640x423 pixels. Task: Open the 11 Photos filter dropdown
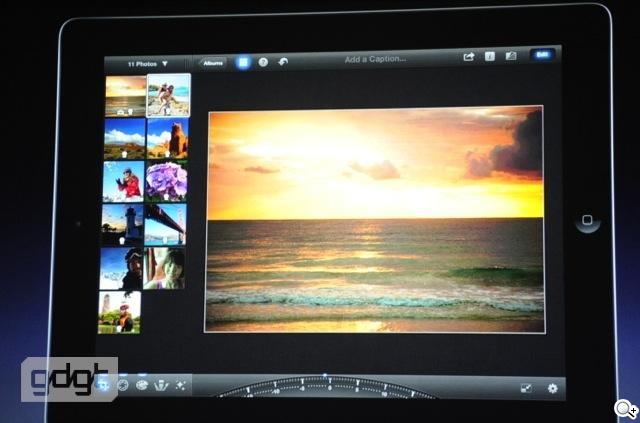147,62
